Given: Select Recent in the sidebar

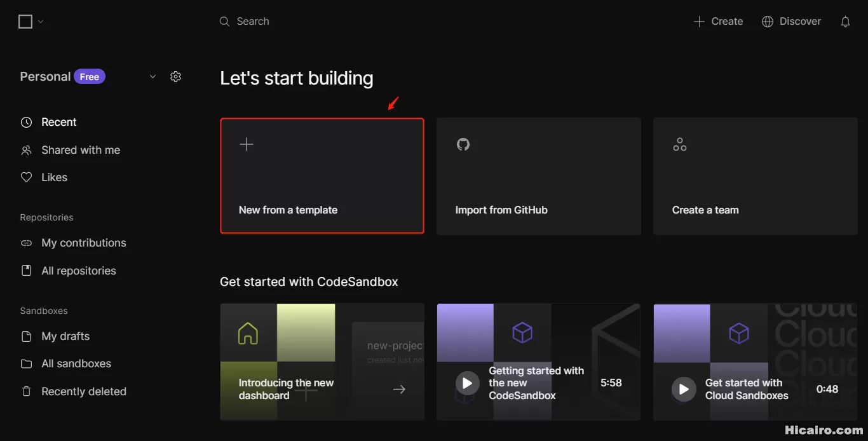Looking at the screenshot, I should 59,122.
